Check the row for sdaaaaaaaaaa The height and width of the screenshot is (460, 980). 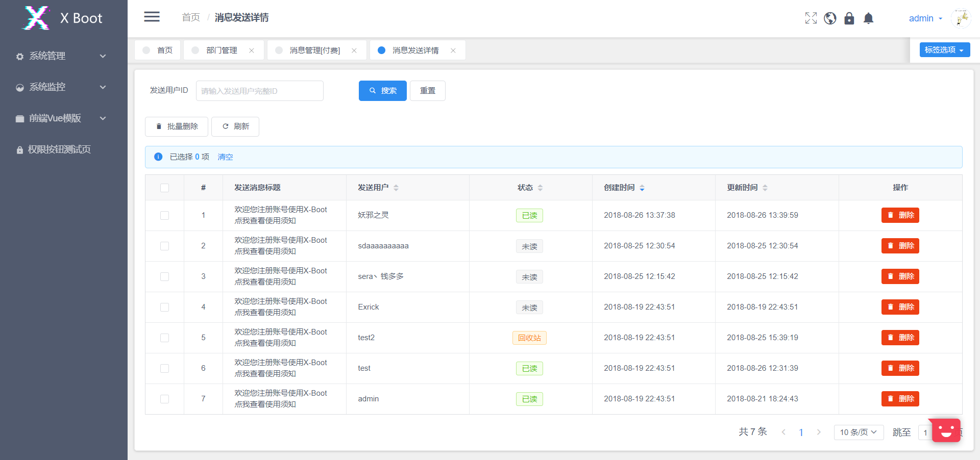tap(164, 246)
